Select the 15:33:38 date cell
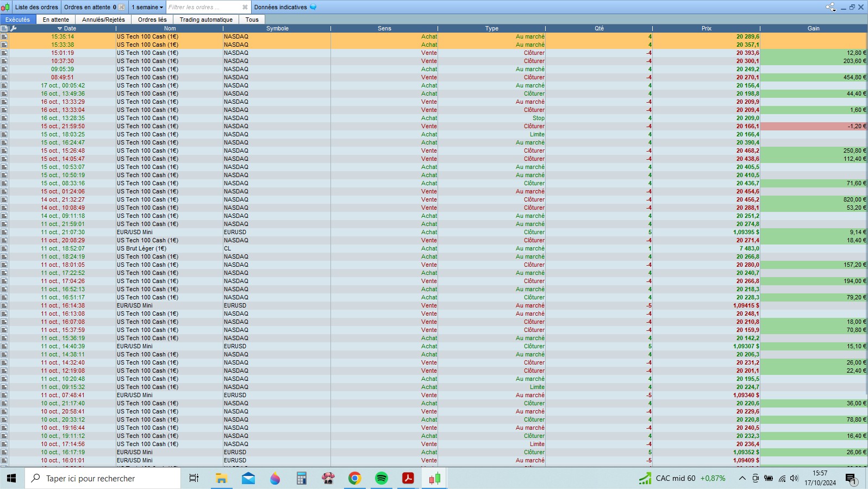This screenshot has width=868, height=489. click(x=63, y=45)
